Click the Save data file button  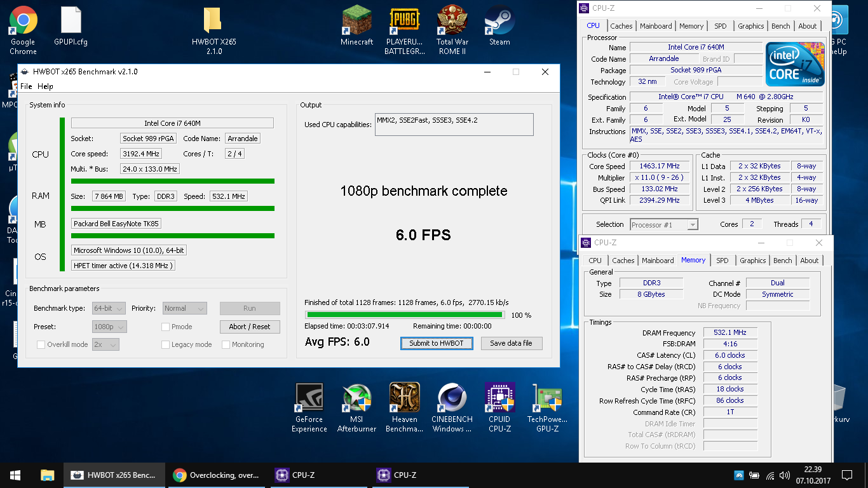point(512,343)
